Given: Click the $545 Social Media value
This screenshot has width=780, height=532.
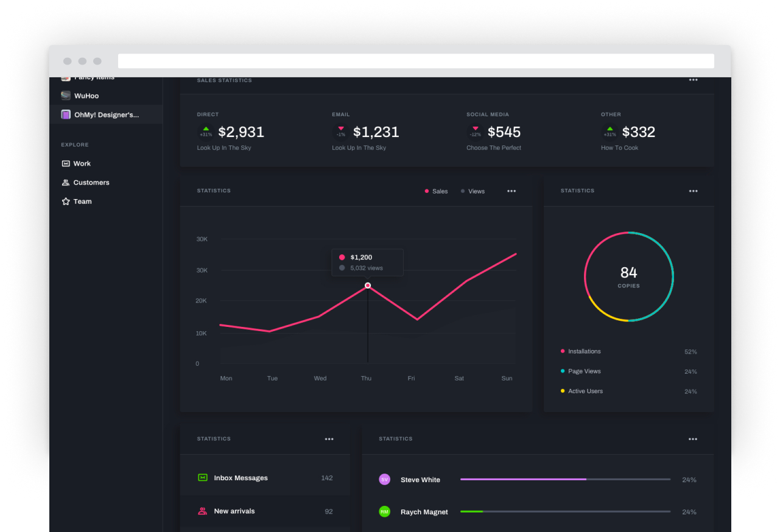Looking at the screenshot, I should 504,132.
